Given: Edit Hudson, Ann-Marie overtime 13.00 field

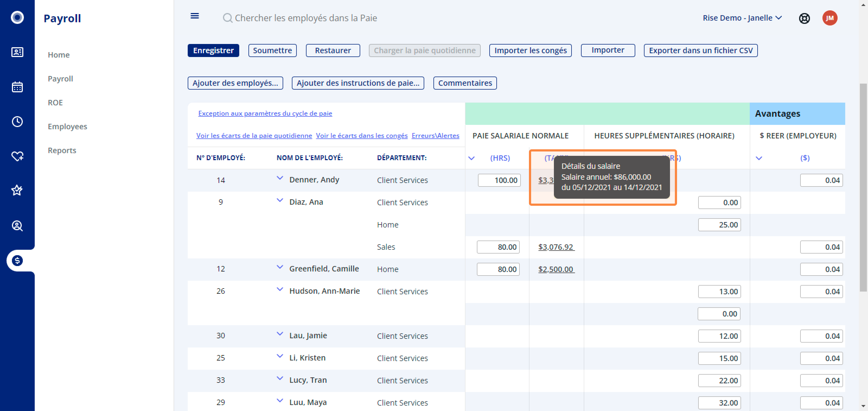Looking at the screenshot, I should [x=719, y=291].
